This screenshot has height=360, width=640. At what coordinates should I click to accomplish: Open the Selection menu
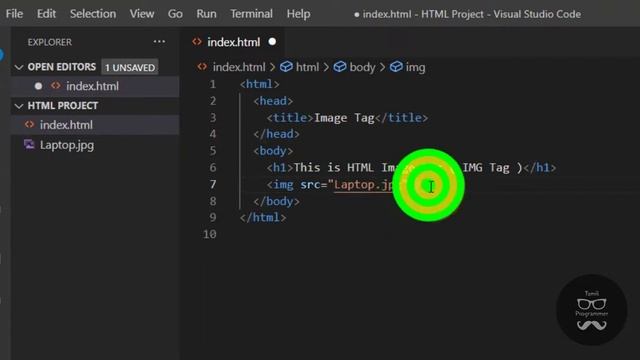click(93, 14)
